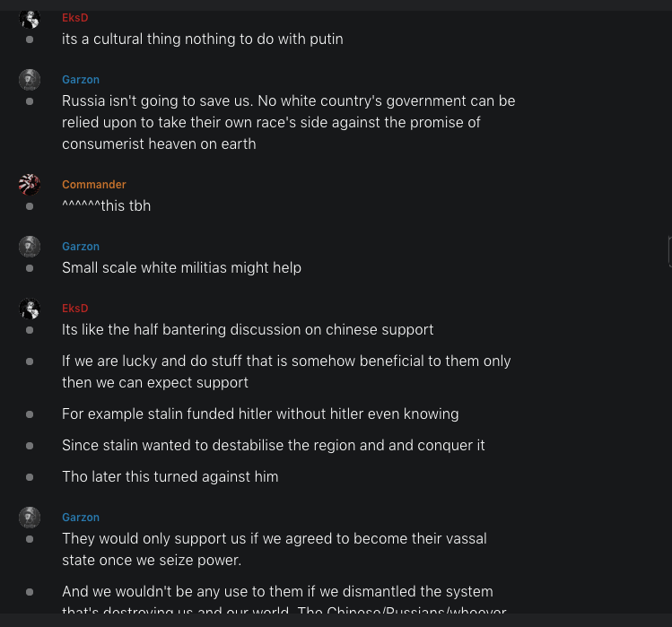Click Garzon's username above the militias message
672x627 pixels.
[80, 247]
